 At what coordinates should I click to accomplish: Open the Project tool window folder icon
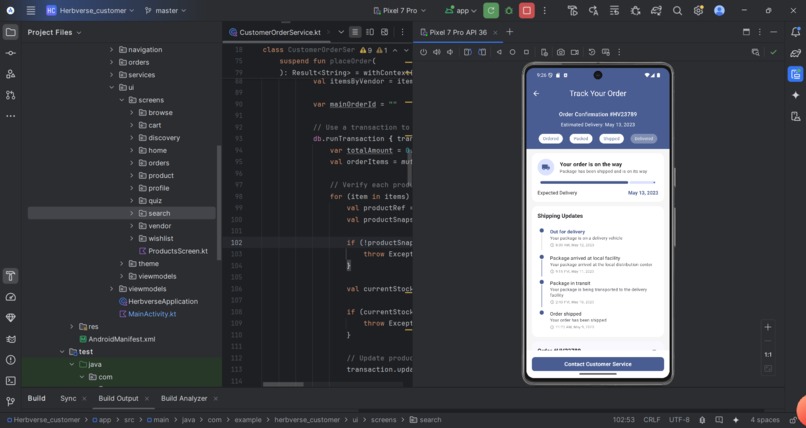pyautogui.click(x=10, y=32)
